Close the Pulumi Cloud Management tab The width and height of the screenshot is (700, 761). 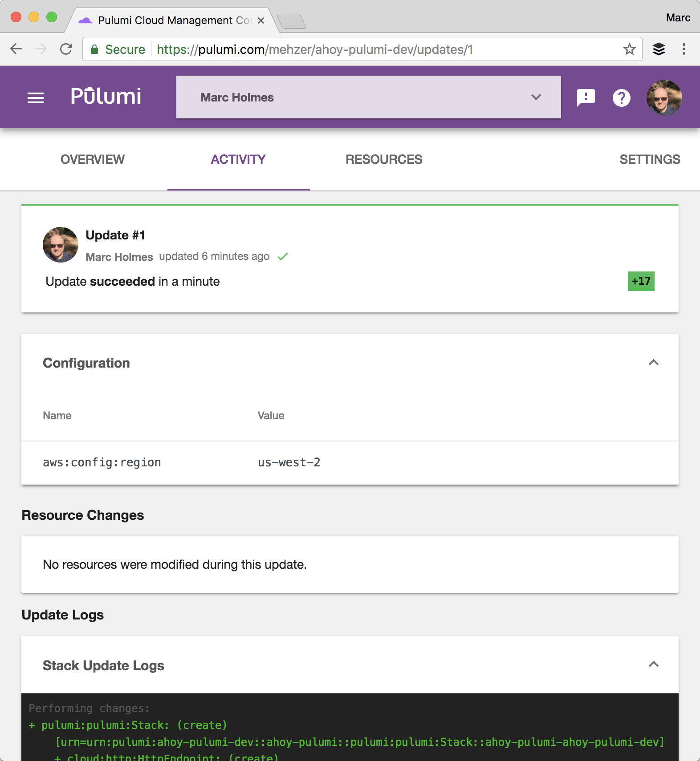(x=261, y=20)
